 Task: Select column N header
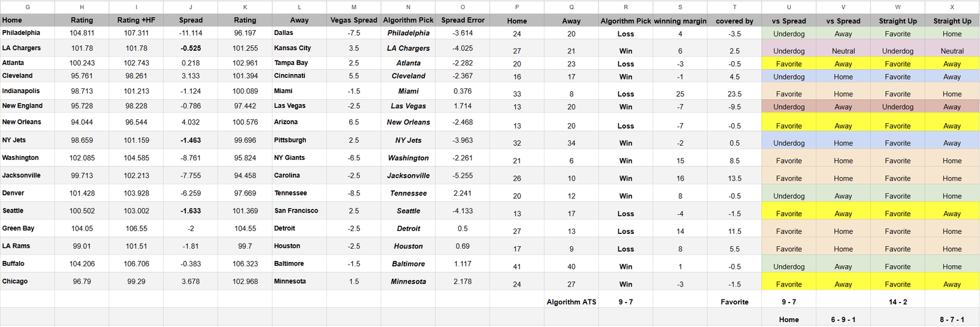coord(408,7)
